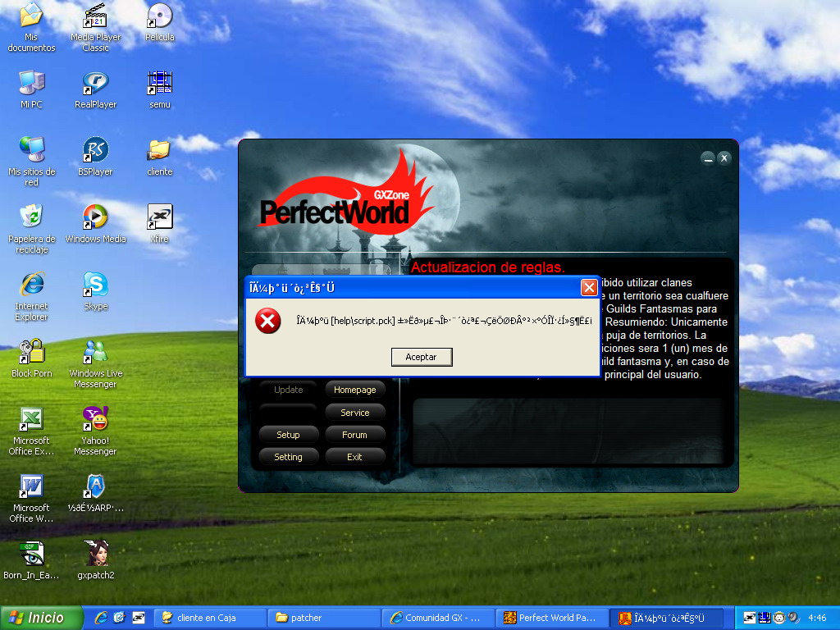
Task: Select the Born_In_Ea... GIF file icon
Action: click(31, 560)
